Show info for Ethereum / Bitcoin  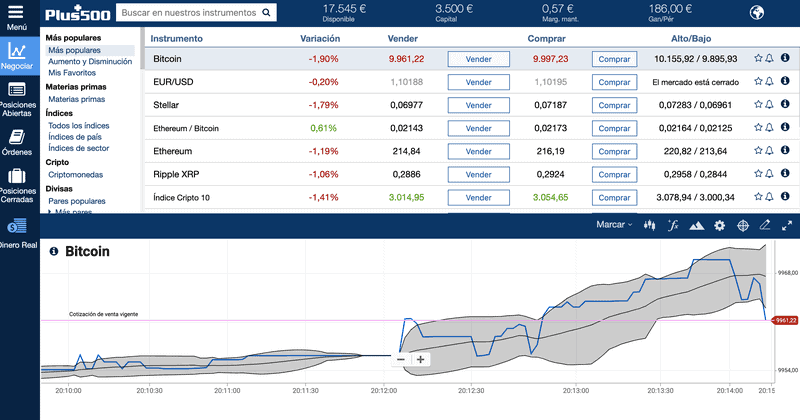[785, 127]
